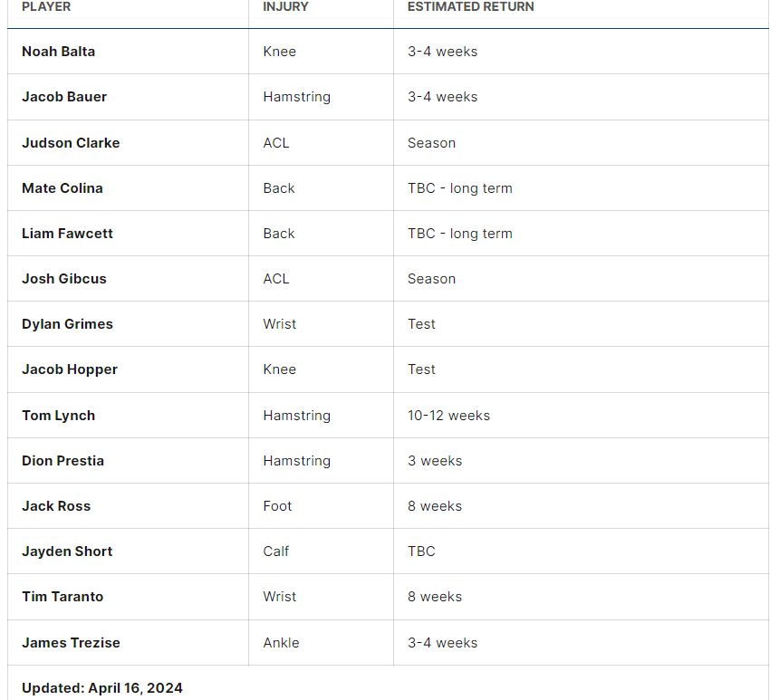Click 8 weeks return for Jack Ross
Screen dimensions: 770x700
pyautogui.click(x=435, y=505)
